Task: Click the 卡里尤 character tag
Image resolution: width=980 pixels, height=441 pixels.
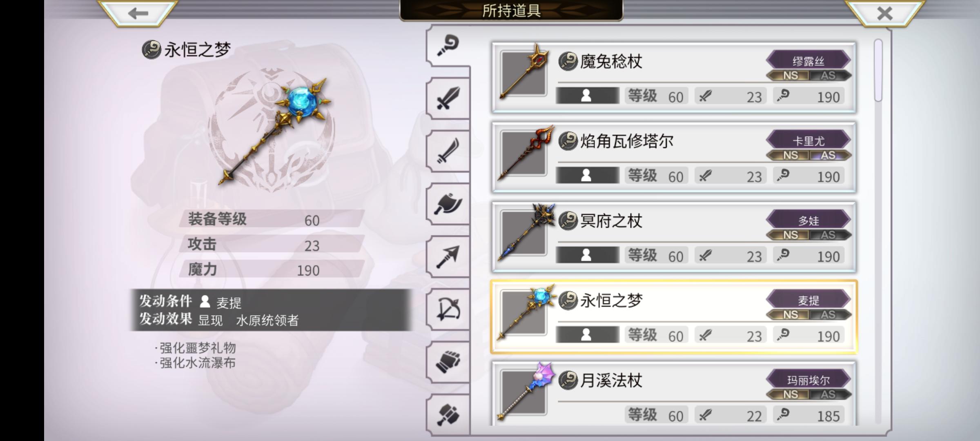Action: pyautogui.click(x=808, y=141)
